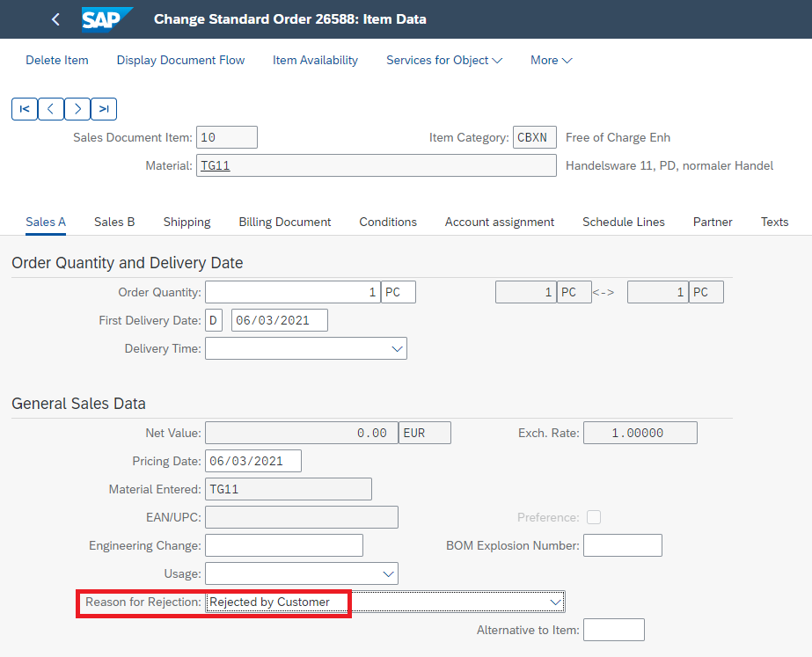Click the Item Availability button

pos(315,60)
